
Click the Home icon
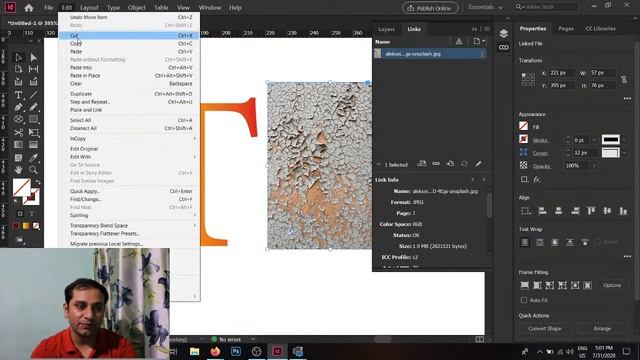[29, 8]
